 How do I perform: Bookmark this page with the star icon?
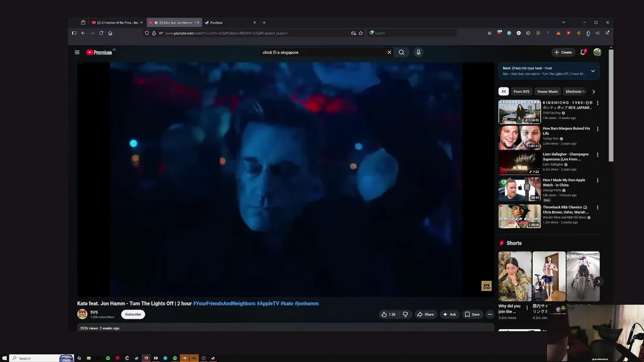pos(361,33)
